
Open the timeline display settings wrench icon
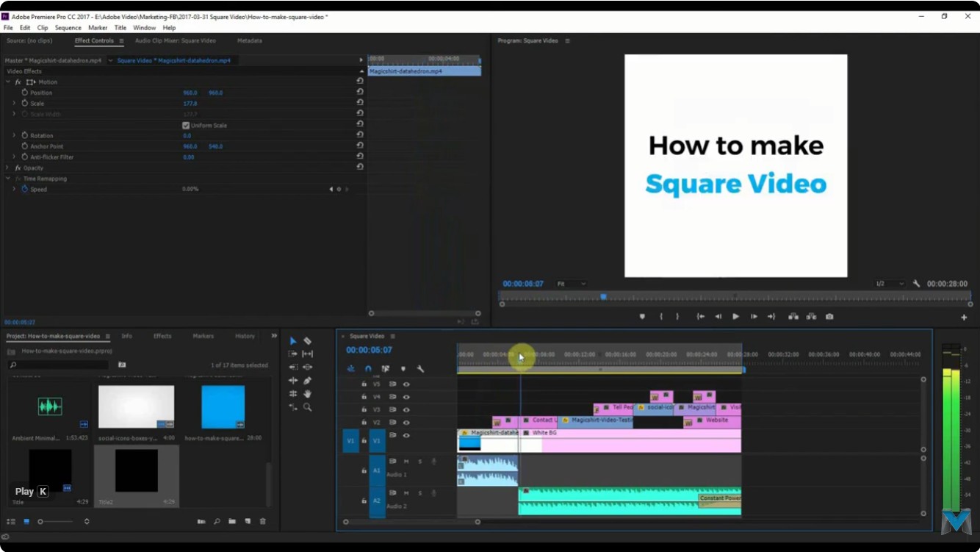[420, 369]
